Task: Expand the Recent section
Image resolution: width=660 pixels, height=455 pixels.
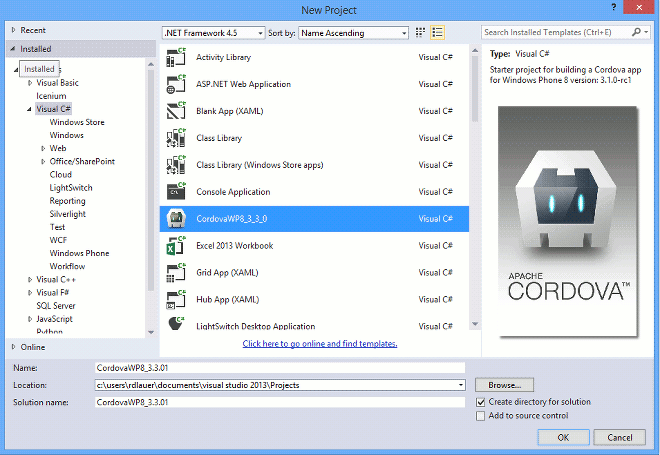Action: pyautogui.click(x=13, y=30)
